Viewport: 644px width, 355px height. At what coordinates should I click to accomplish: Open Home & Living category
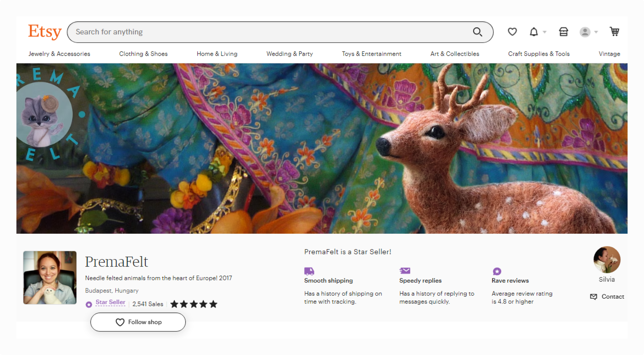tap(217, 54)
